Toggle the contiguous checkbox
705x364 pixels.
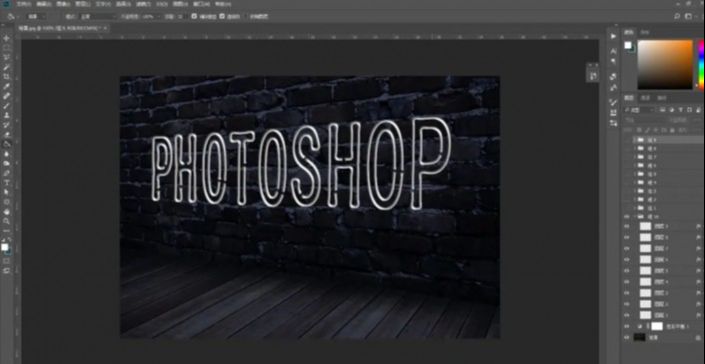tap(222, 16)
